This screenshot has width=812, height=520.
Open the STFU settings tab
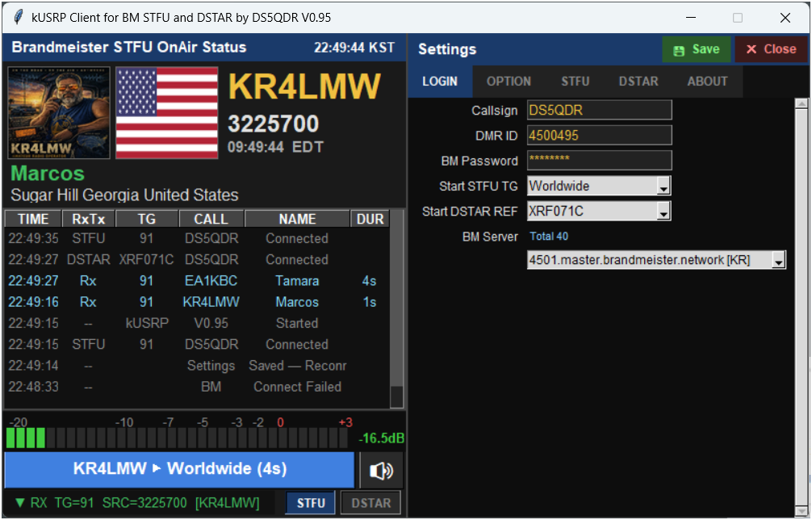(575, 82)
